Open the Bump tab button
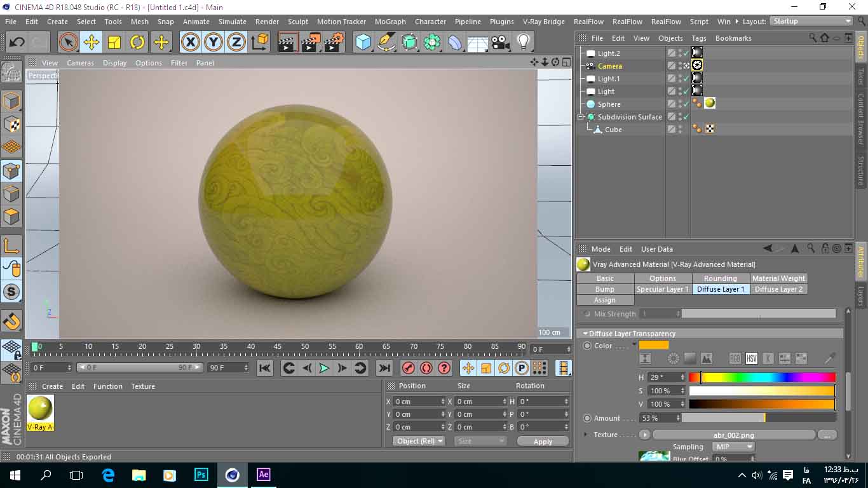The image size is (868, 488). (x=605, y=289)
